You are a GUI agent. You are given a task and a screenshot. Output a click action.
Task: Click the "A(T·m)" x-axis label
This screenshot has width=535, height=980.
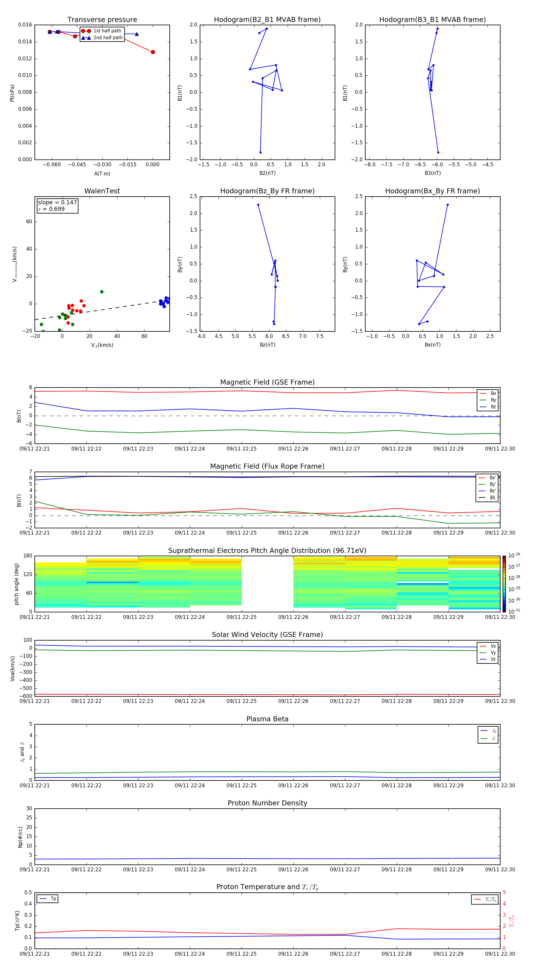(x=102, y=173)
